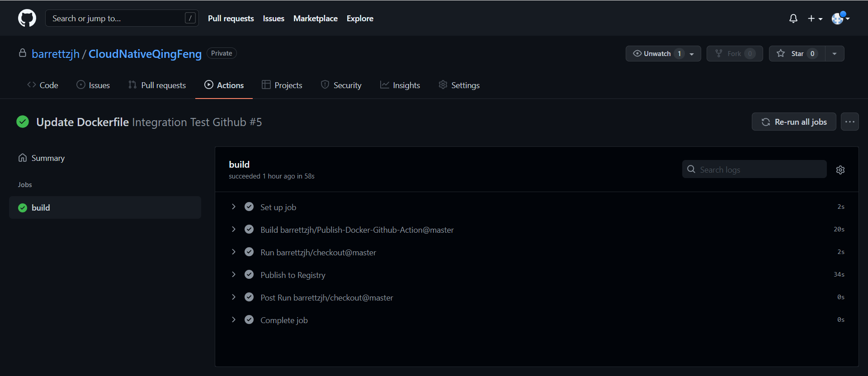Click the Summary house icon
868x376 pixels.
coord(23,158)
